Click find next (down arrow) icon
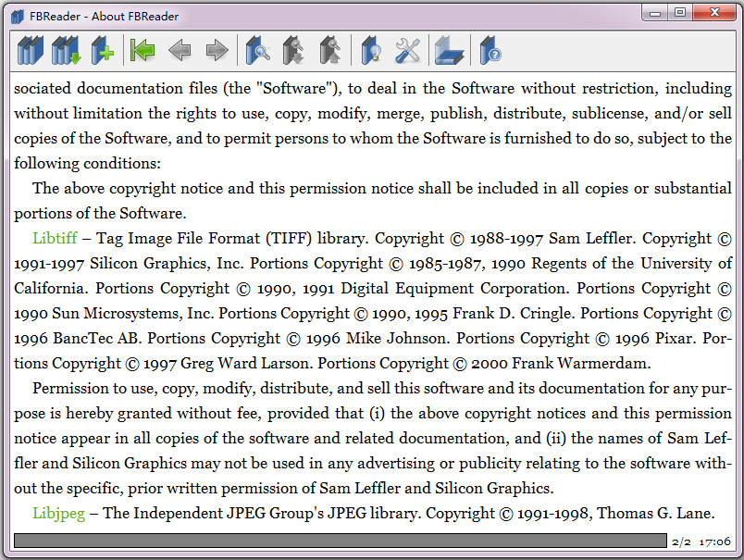The width and height of the screenshot is (744, 560). pos(293,50)
